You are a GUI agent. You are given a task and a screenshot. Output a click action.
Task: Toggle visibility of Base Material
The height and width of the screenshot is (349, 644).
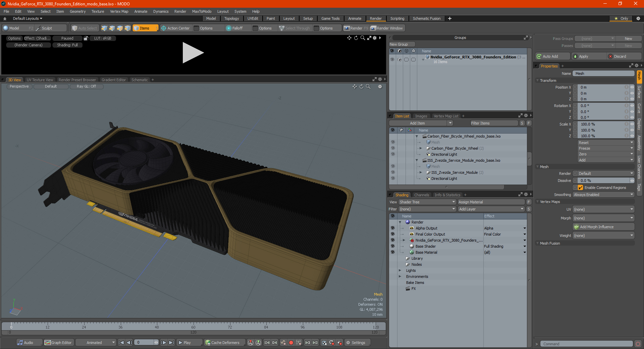[x=392, y=252]
